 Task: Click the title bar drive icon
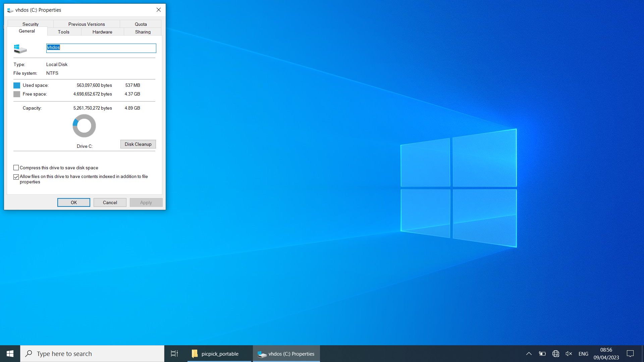[x=10, y=10]
